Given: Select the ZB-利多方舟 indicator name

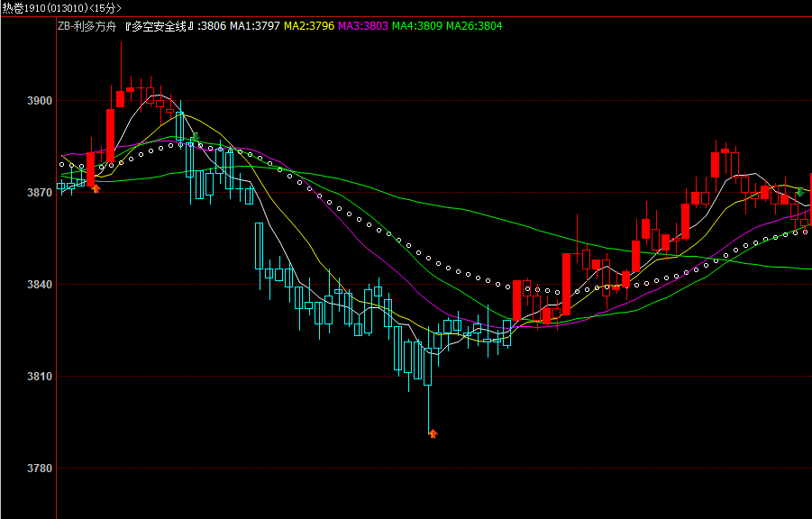Looking at the screenshot, I should pos(87,26).
